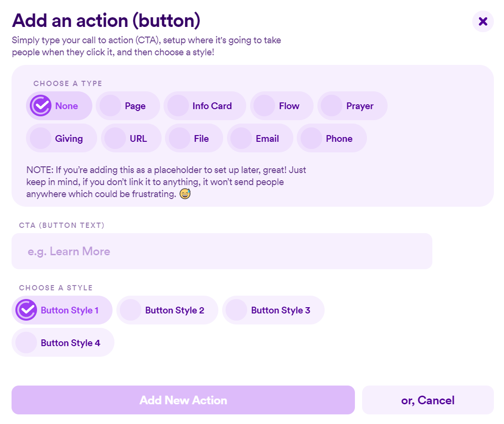Click the CTA button text field
The height and width of the screenshot is (424, 504).
tap(222, 251)
